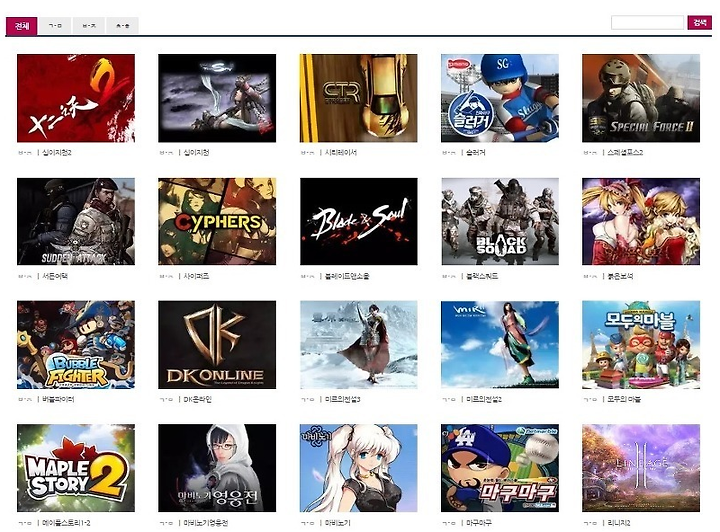Viewport: 720px width, 532px height.
Task: Click the 스페셜포스2 title text
Action: 625,152
